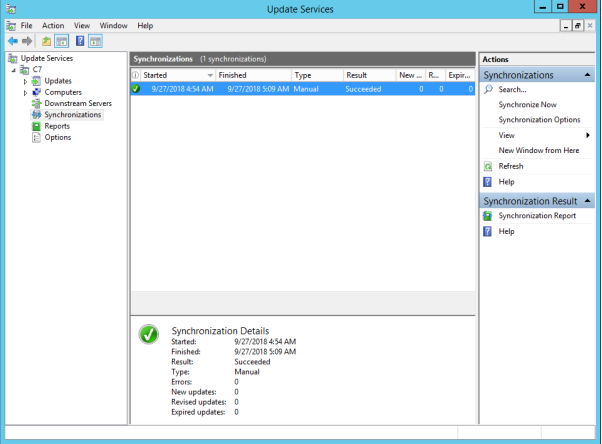Open Synchronization Options
The width and height of the screenshot is (602, 444).
pos(539,120)
